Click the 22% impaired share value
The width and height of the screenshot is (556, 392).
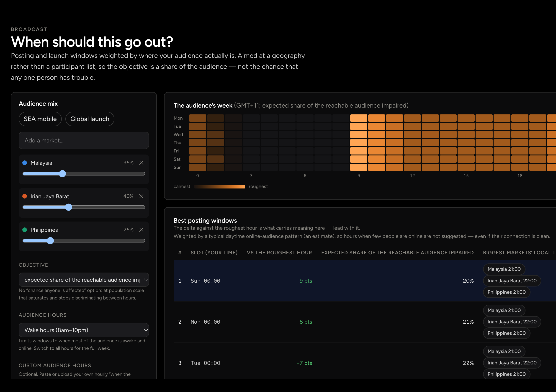468,363
